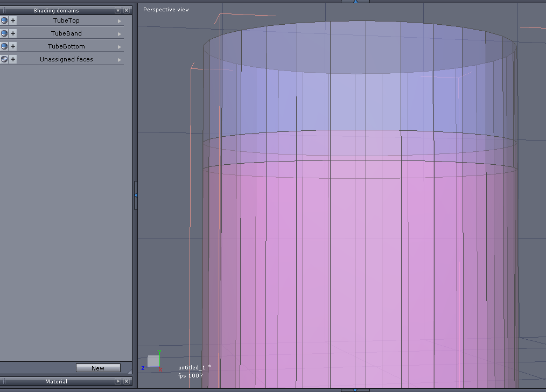Select the TubeTop shading domain
Viewport: 546px width, 392px height.
pos(67,20)
